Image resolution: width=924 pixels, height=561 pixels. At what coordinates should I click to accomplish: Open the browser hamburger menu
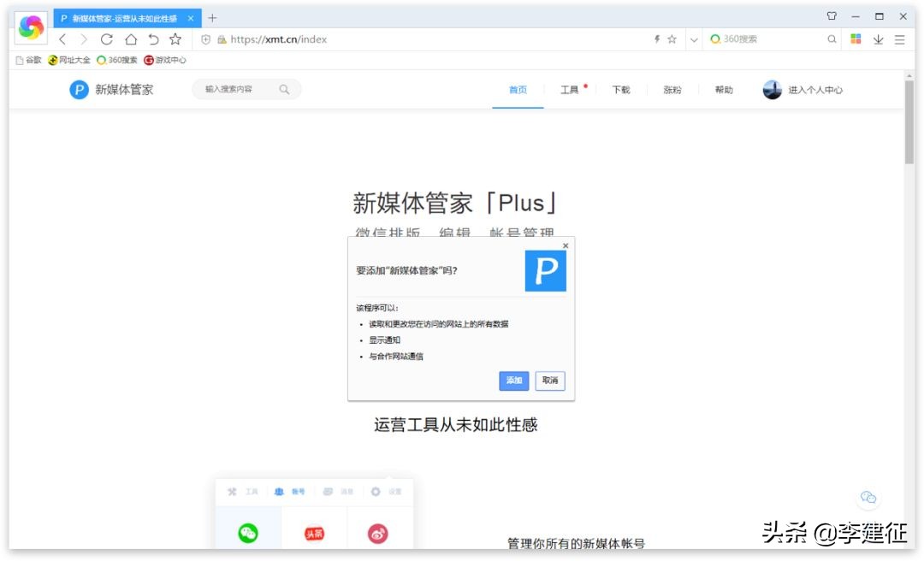click(900, 39)
